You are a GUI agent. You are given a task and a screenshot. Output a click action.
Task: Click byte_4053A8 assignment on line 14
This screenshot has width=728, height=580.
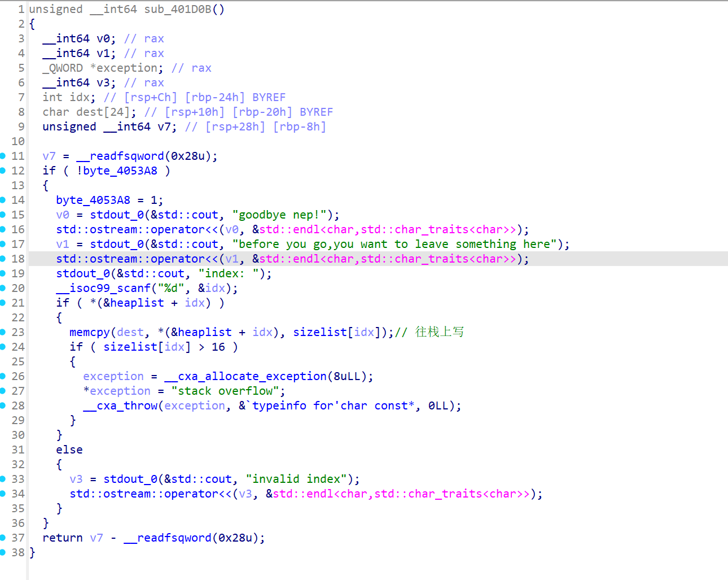(x=93, y=200)
